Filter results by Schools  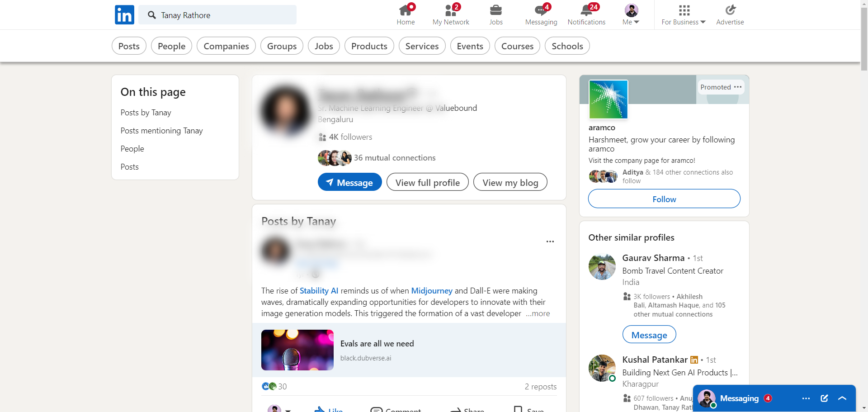(567, 46)
